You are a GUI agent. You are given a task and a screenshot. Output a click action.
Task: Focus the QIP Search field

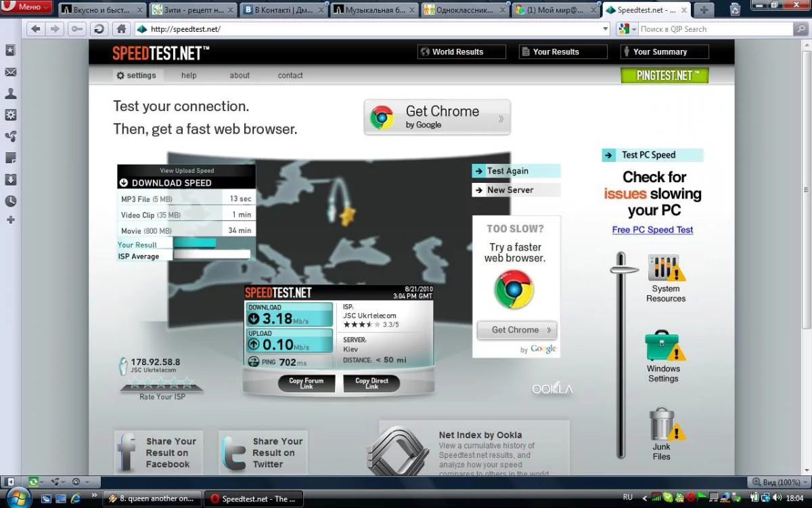716,29
